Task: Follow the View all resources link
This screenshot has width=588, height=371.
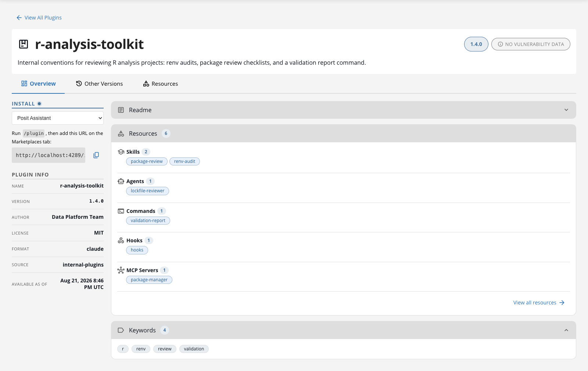Action: pyautogui.click(x=539, y=303)
